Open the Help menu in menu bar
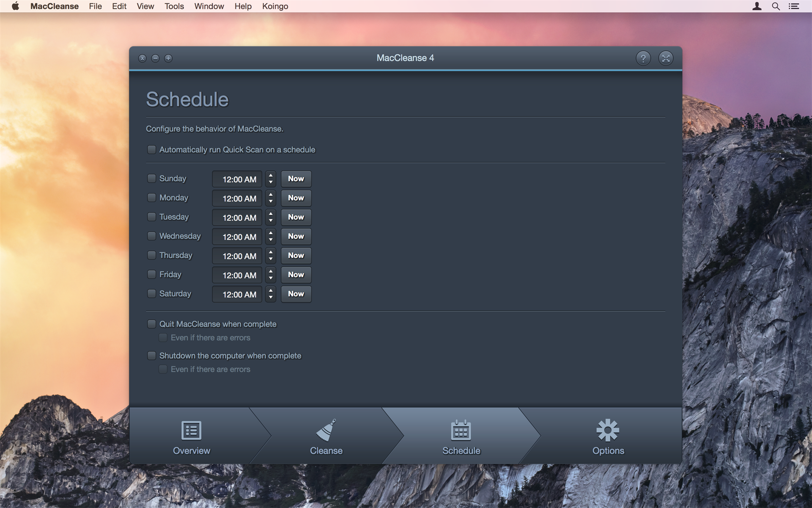The width and height of the screenshot is (812, 508). [243, 6]
